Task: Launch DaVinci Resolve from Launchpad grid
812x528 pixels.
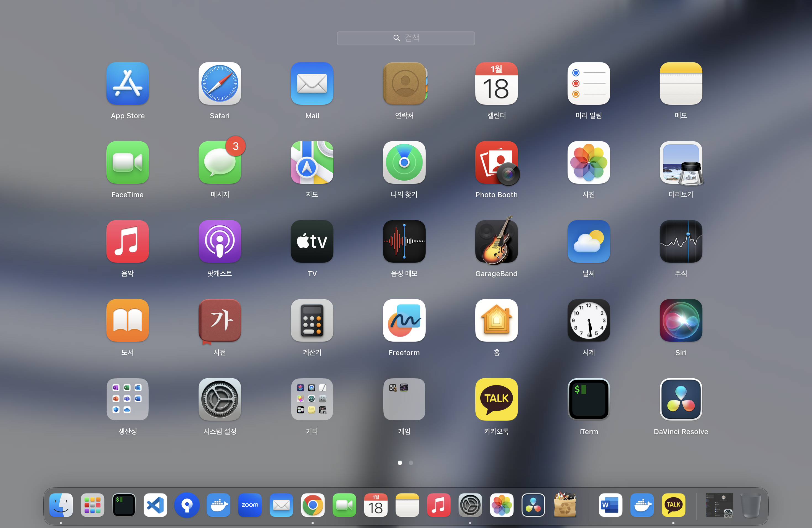Action: click(681, 399)
